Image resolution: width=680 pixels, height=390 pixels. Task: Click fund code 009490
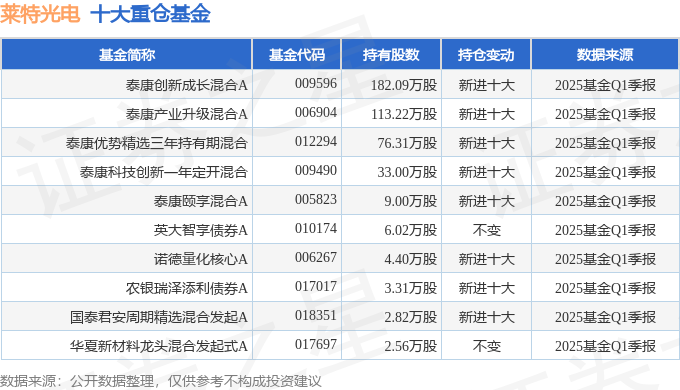click(316, 170)
